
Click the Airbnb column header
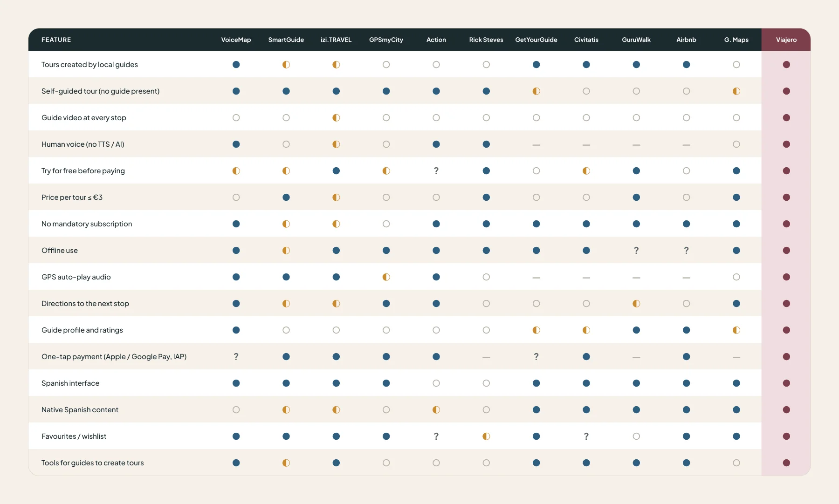687,40
